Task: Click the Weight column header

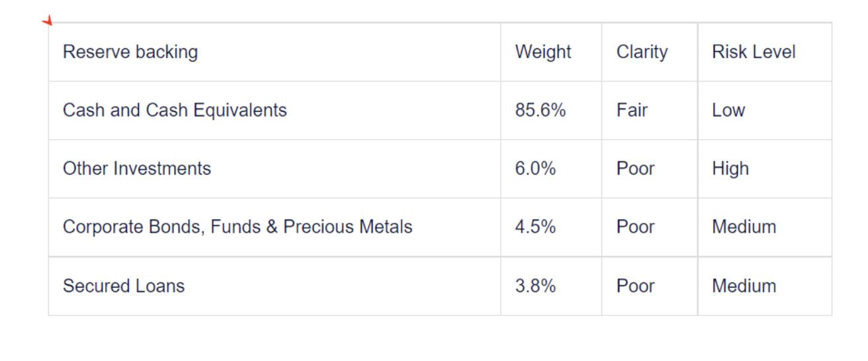Action: coord(543,52)
